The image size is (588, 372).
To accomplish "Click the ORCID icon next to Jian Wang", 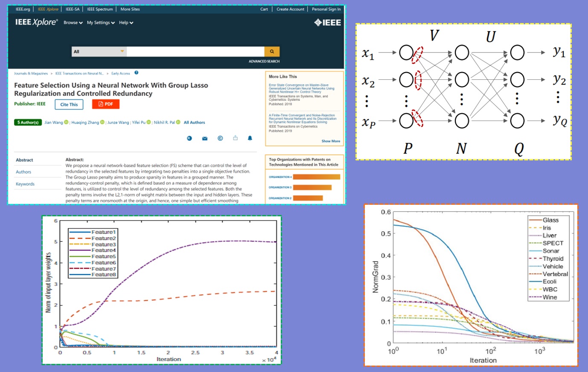I will [66, 122].
